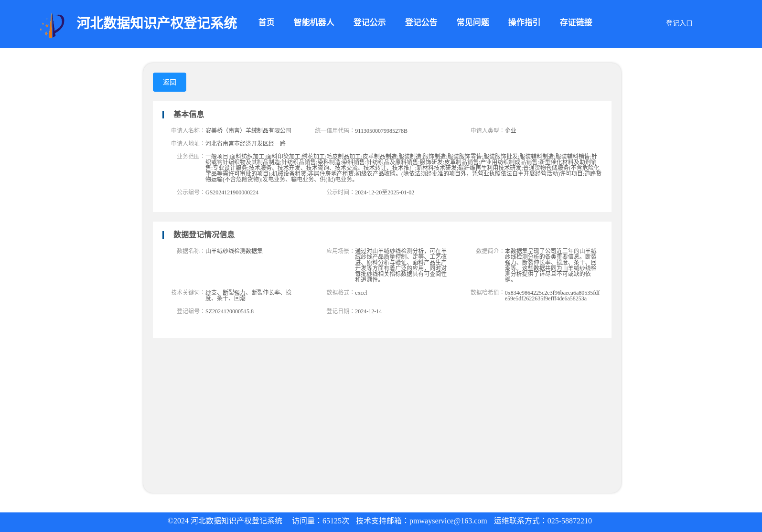762x532 pixels.
Task: Open 操作指引 in the navigation
Action: click(524, 22)
